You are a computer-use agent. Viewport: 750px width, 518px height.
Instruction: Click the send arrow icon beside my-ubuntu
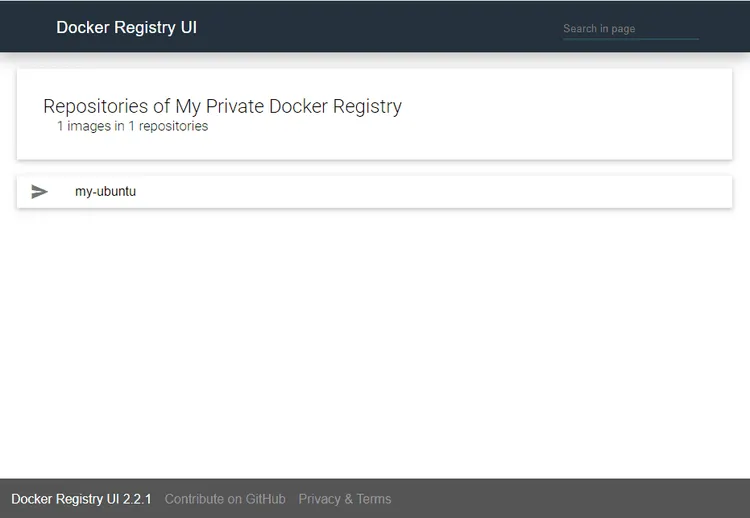40,192
